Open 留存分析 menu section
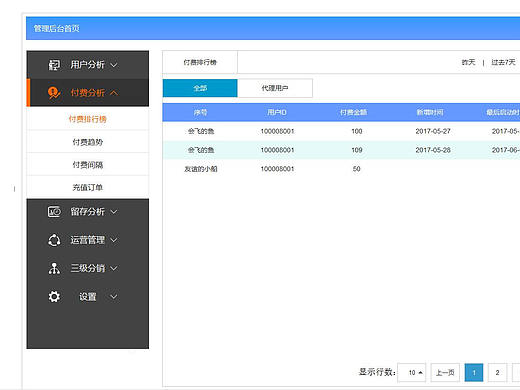Screen dimensions: 520x390 88,212
